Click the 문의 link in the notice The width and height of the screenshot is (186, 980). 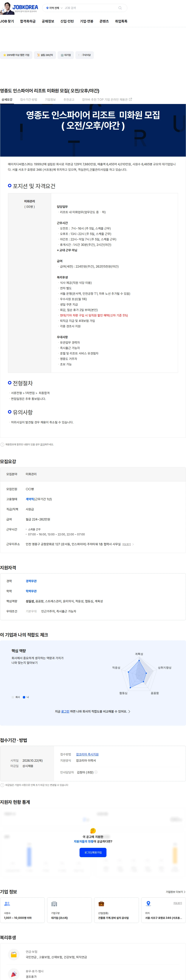coord(42,444)
